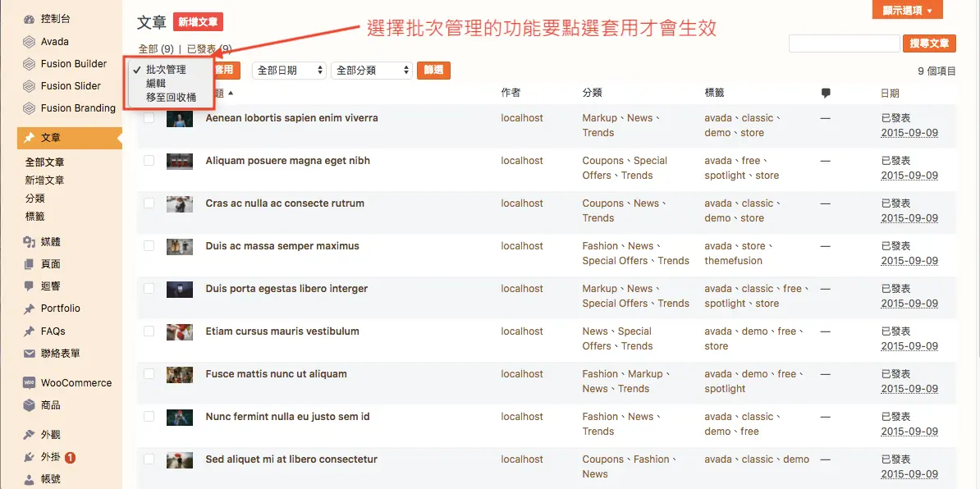980x489 pixels.
Task: Click the 搜尋文章 search button
Action: coord(929,43)
